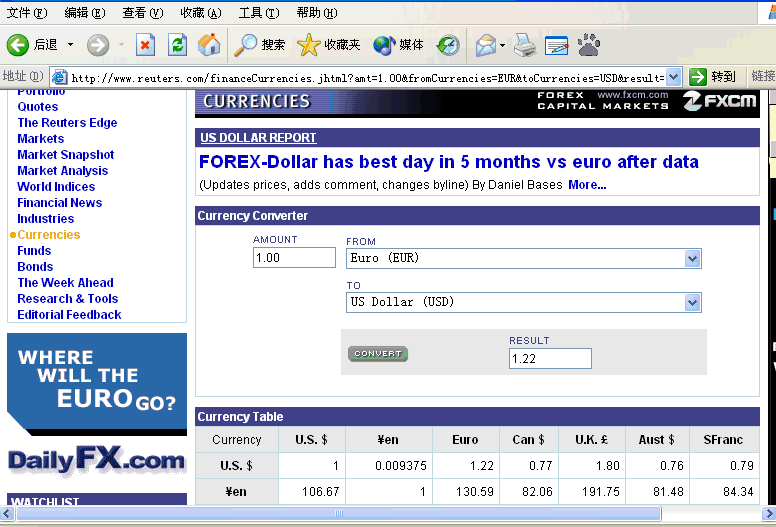The image size is (776, 527).
Task: Open the Favorites (收藏夹) star button
Action: (328, 45)
